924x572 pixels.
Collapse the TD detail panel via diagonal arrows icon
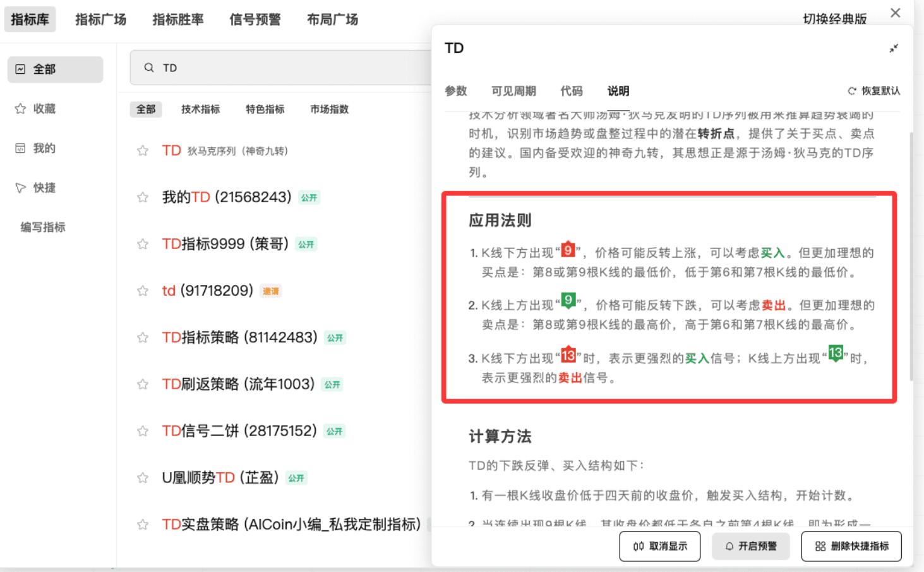(894, 48)
